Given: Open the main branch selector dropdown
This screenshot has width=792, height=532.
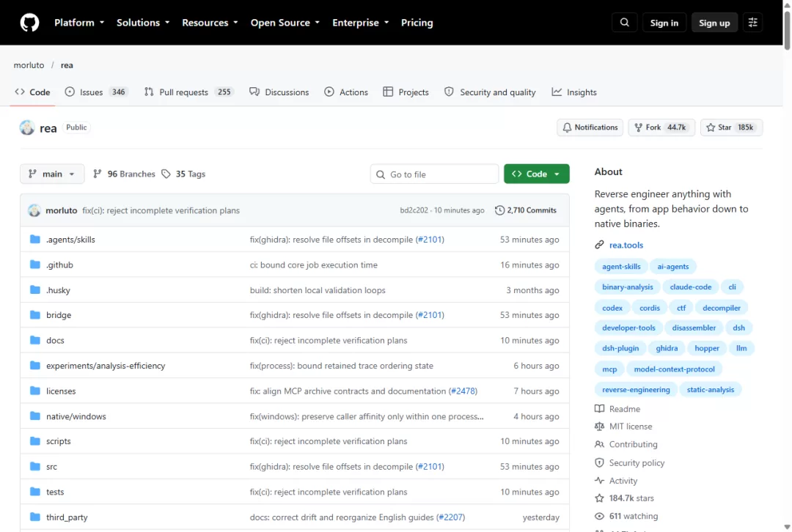Looking at the screenshot, I should (52, 174).
